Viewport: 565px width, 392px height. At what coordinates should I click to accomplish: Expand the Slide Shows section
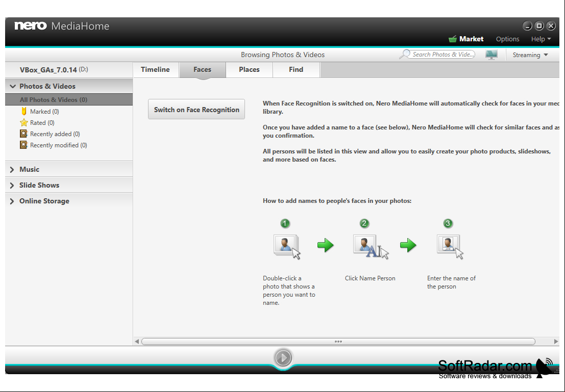(x=12, y=185)
